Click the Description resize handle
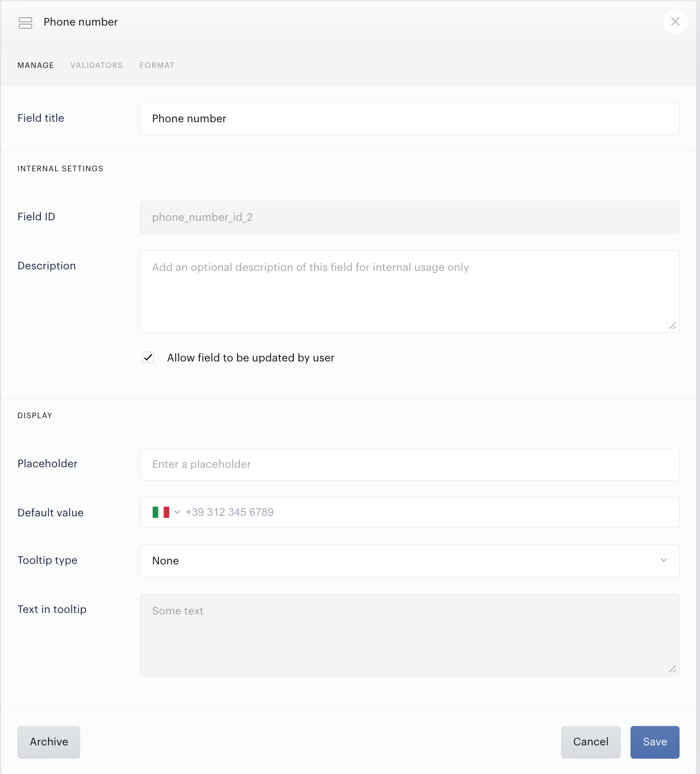This screenshot has height=774, width=700. click(672, 326)
